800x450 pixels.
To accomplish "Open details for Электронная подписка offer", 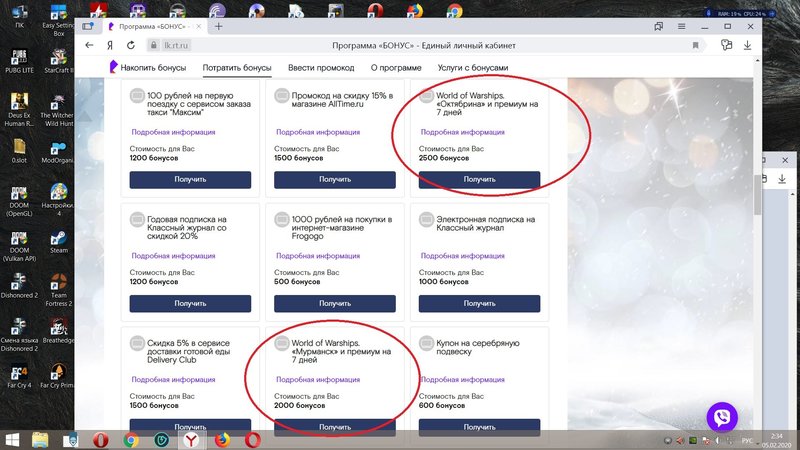I will coord(463,256).
